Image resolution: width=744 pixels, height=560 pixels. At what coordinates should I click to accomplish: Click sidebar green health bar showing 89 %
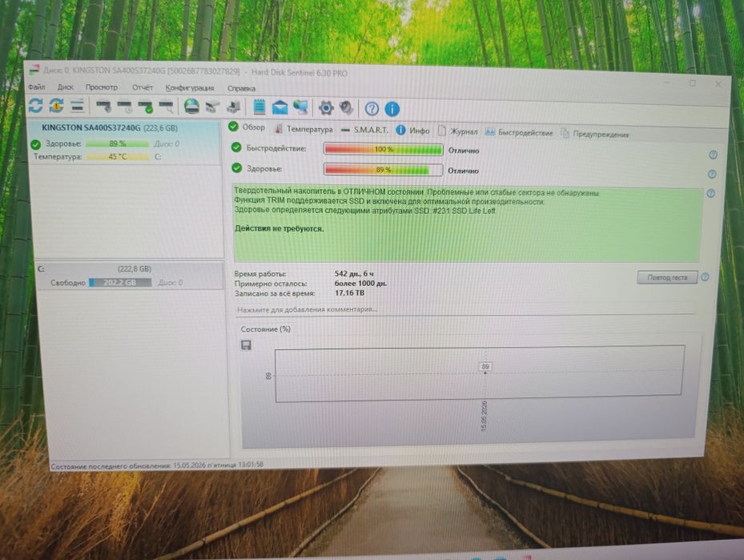117,143
